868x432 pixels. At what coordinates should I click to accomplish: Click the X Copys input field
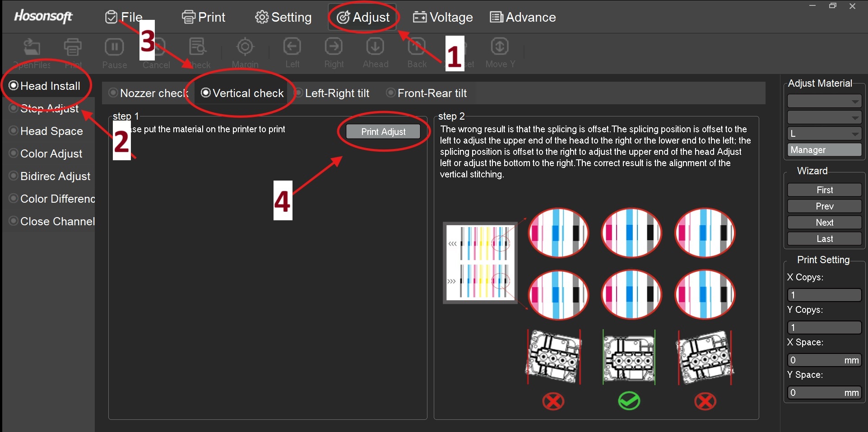[824, 295]
